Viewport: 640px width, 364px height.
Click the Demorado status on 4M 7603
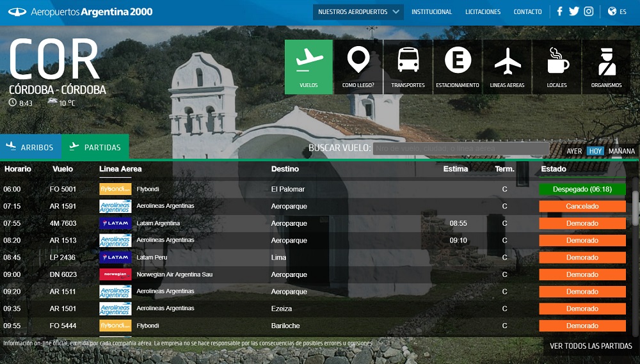pyautogui.click(x=582, y=223)
